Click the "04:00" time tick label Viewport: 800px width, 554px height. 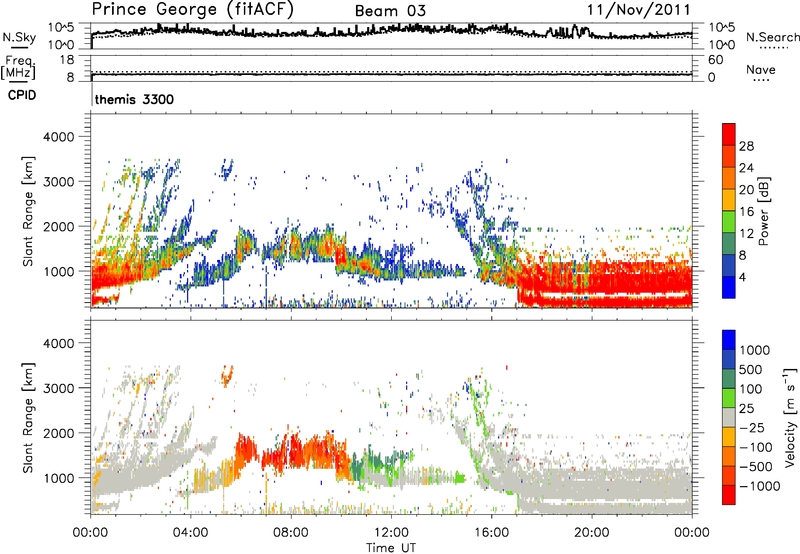[x=190, y=533]
